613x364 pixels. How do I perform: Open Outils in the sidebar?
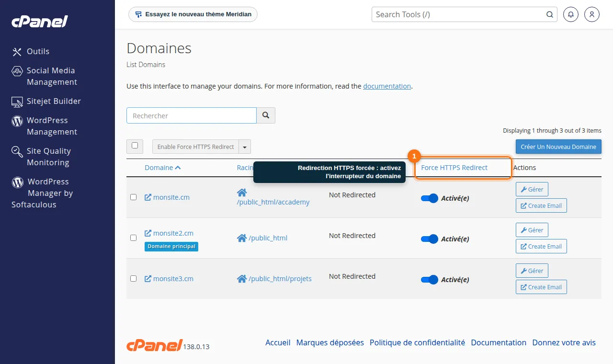pos(31,51)
